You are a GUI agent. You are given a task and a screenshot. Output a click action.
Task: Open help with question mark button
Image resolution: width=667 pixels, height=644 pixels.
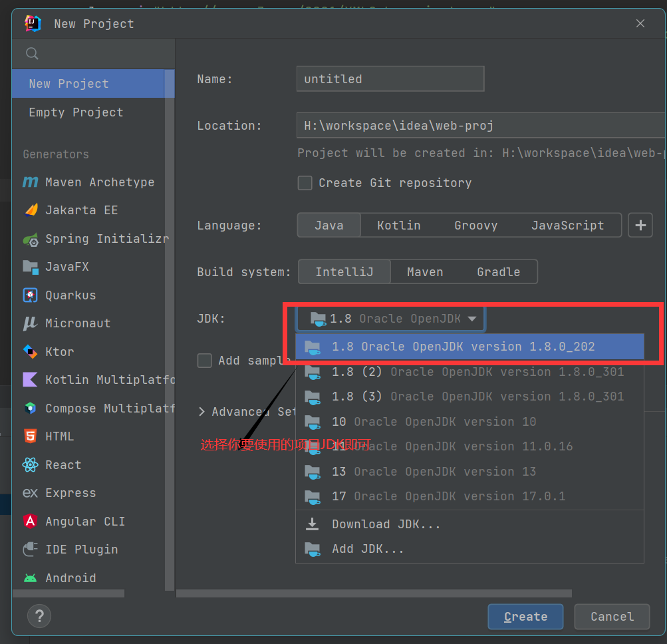pyautogui.click(x=39, y=616)
